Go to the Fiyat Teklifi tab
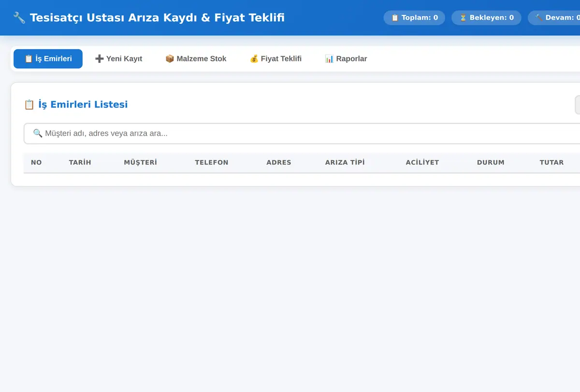This screenshot has height=392, width=580. click(275, 59)
